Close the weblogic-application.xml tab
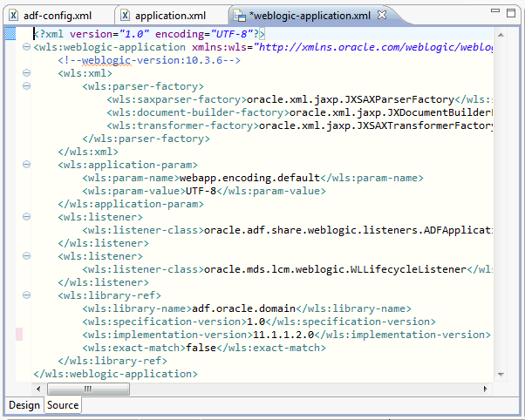Image resolution: width=525 pixels, height=420 pixels. 382,15
